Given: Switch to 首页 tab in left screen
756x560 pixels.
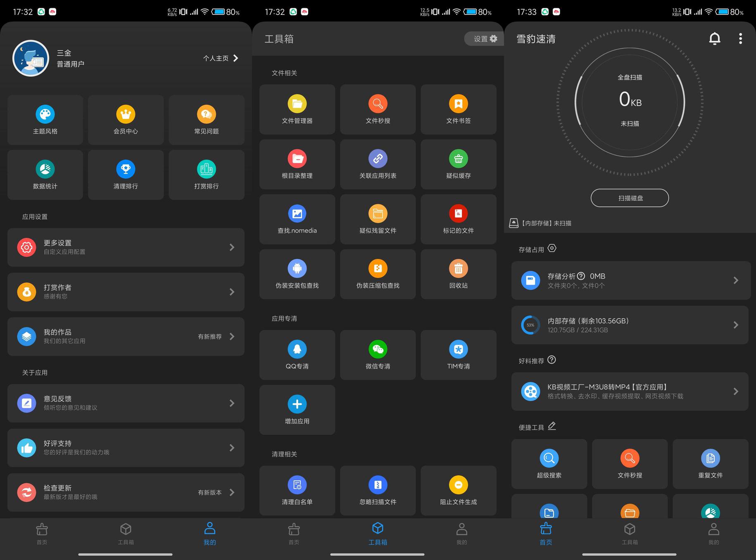Looking at the screenshot, I should tap(42, 534).
